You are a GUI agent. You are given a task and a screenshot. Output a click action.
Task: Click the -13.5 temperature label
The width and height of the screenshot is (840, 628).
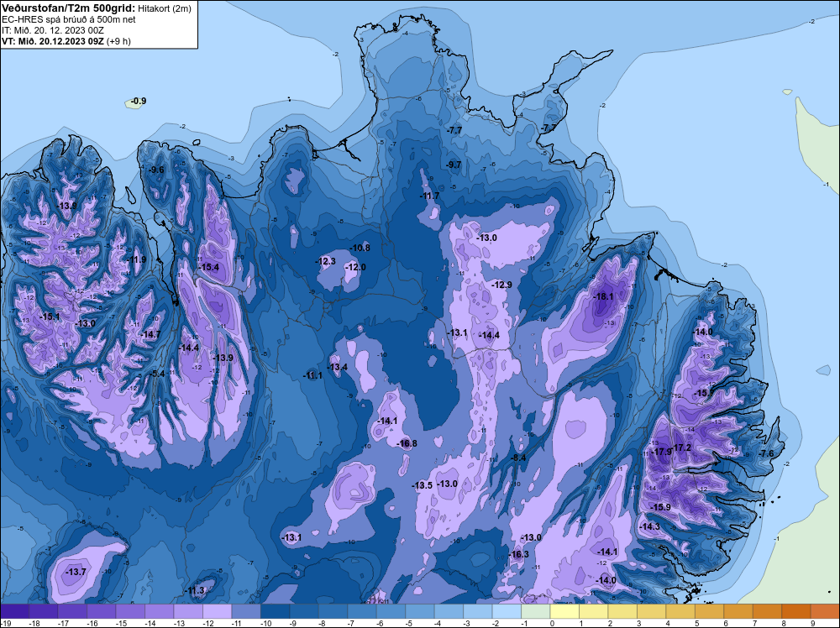(423, 485)
